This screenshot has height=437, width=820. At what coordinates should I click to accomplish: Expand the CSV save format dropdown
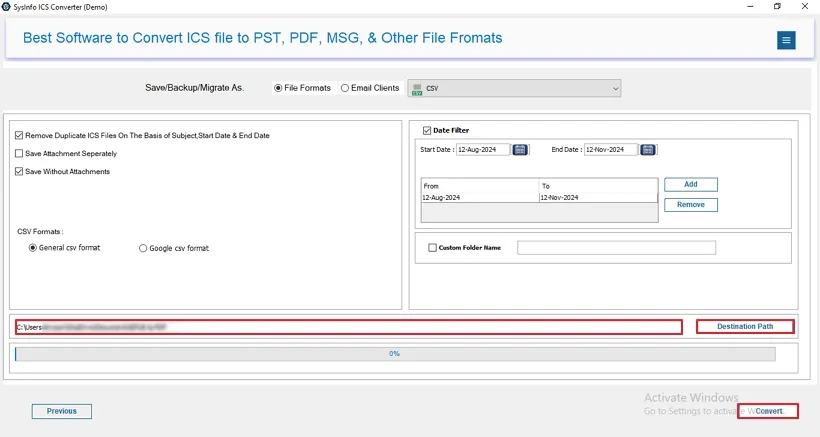point(514,88)
